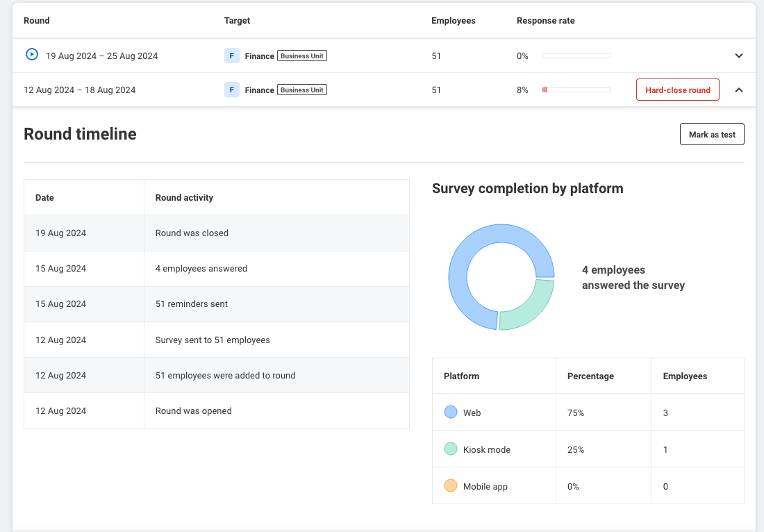Click Business Unit tag in second row

302,90
